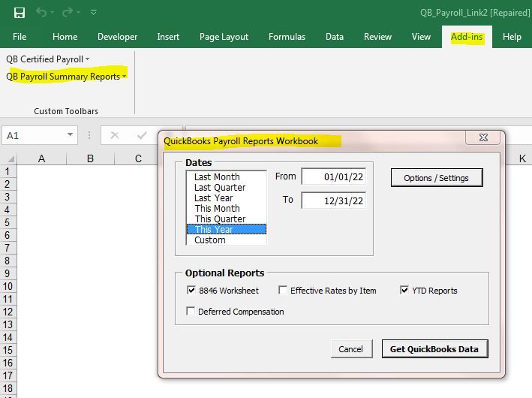Enable Effective Rates by Item checkbox
532x398 pixels.
(283, 291)
